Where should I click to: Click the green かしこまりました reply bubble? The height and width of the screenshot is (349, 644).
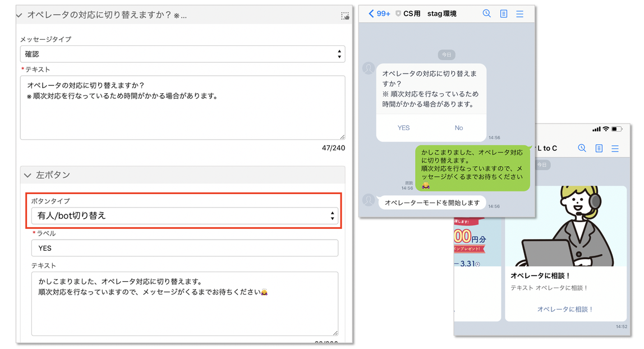click(472, 168)
